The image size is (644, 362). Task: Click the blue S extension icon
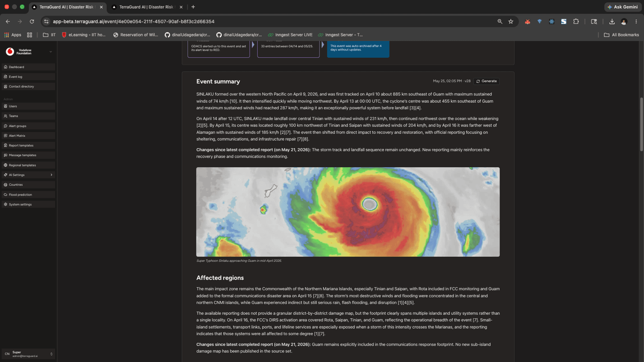click(x=564, y=22)
